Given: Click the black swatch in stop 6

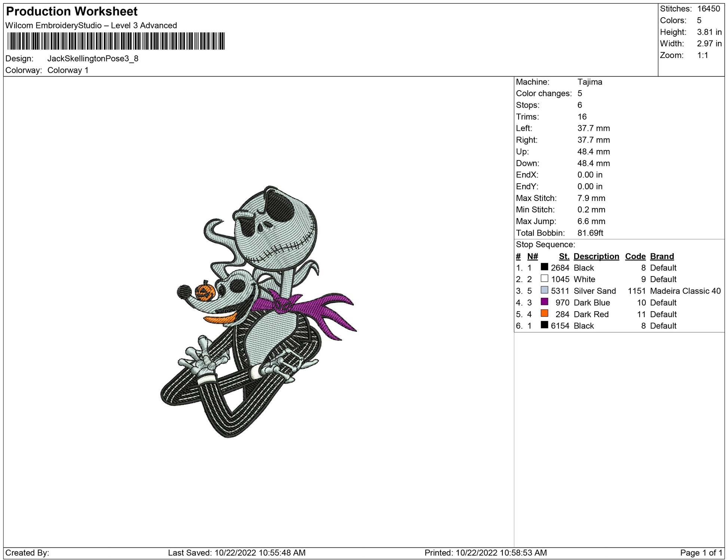Looking at the screenshot, I should [544, 325].
